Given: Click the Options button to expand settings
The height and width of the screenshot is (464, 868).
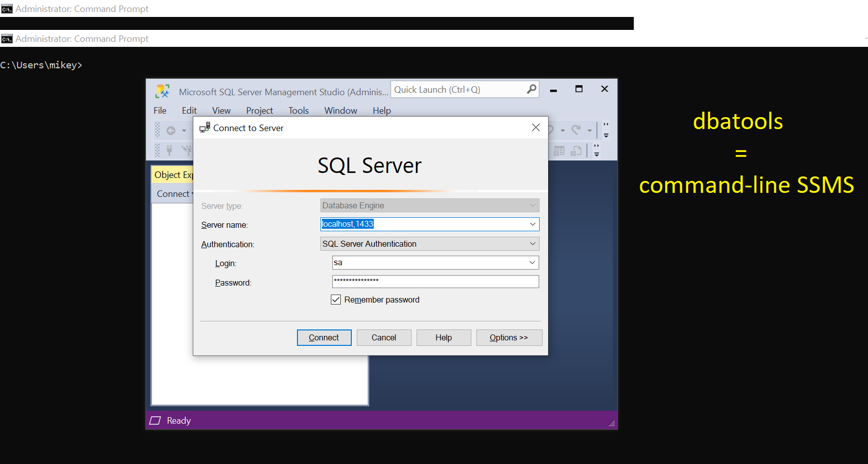Looking at the screenshot, I should pos(509,337).
